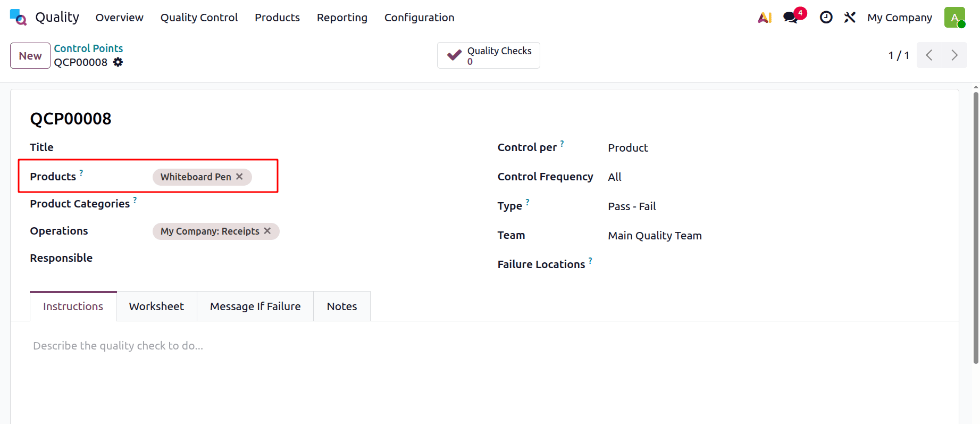
Task: Show help tooltip for Control per
Action: tap(562, 143)
